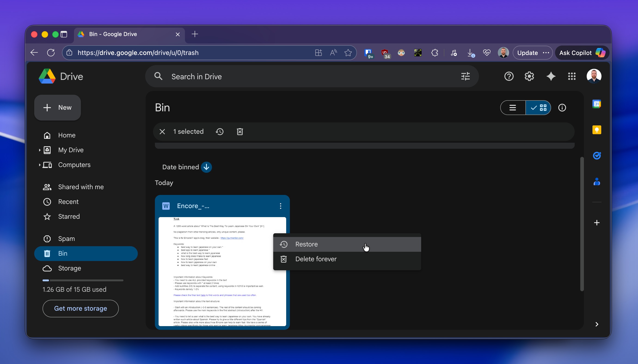Expand the My Drive tree item
Image resolution: width=638 pixels, height=364 pixels.
pos(39,150)
